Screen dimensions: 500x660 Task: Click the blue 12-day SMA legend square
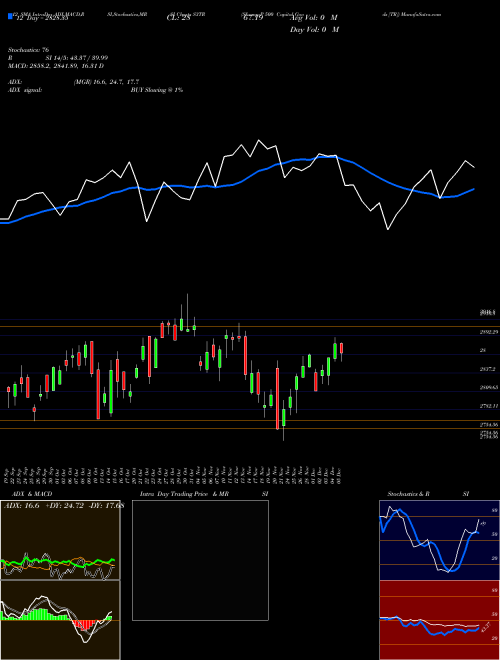[x=10, y=16]
